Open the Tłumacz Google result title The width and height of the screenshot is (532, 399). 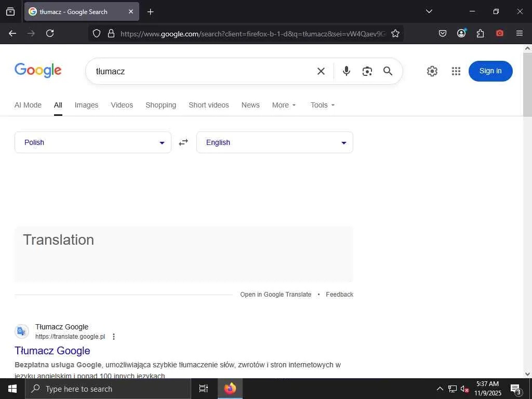tap(52, 351)
